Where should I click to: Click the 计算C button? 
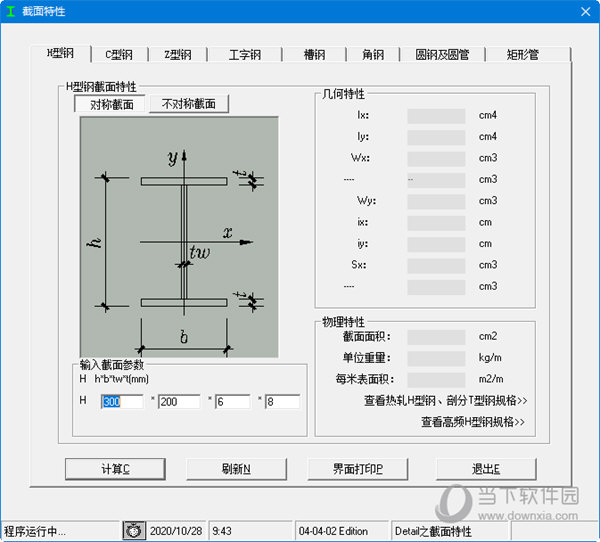[115, 469]
